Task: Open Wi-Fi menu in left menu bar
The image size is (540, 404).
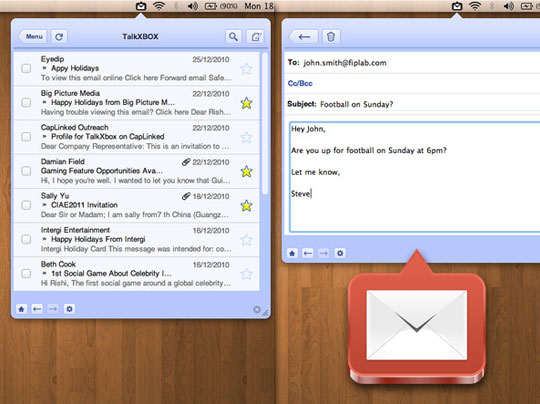Action: (x=159, y=6)
